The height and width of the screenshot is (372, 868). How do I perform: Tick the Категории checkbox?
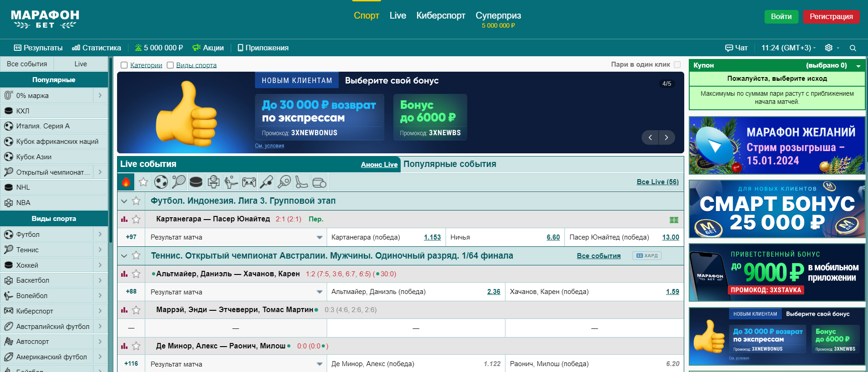(124, 65)
